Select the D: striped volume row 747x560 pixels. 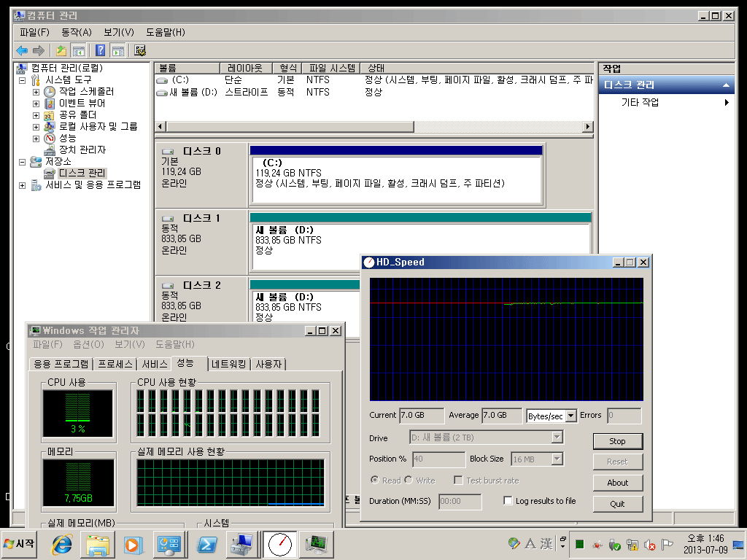pos(374,92)
